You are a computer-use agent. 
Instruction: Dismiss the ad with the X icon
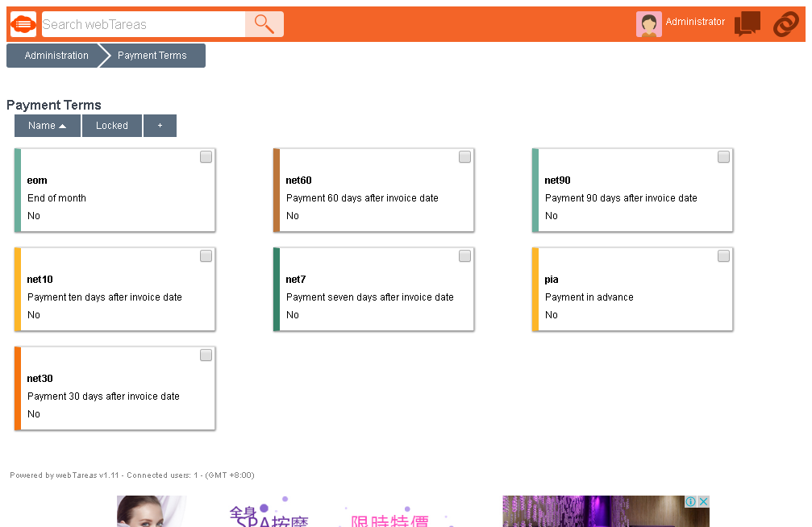(x=702, y=500)
